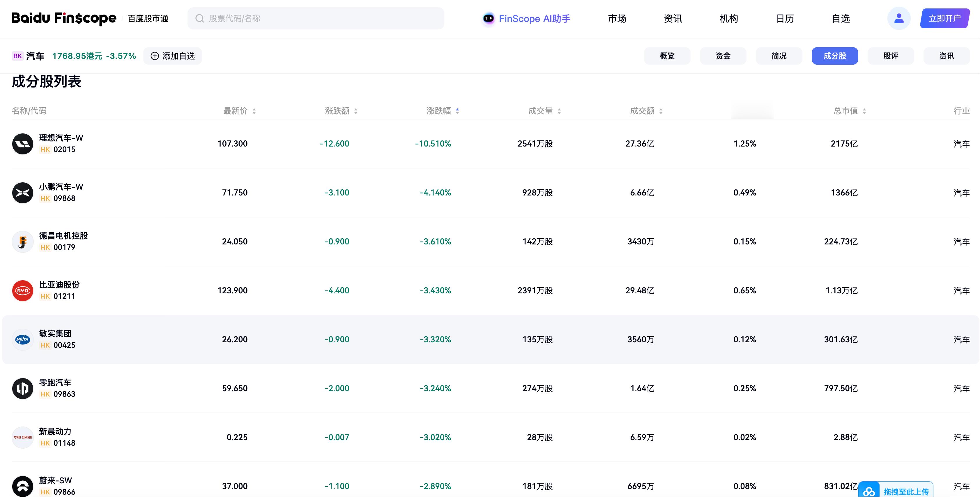Click the 成分股列表 heading

46,82
